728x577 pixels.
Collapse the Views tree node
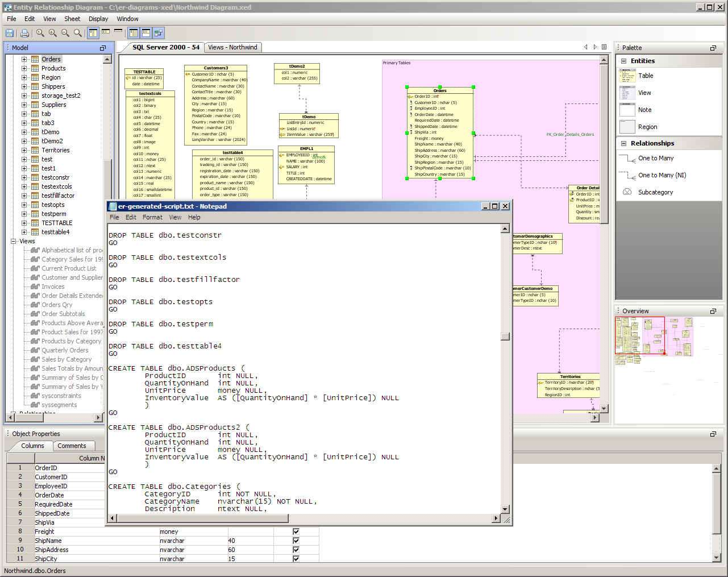coord(13,241)
